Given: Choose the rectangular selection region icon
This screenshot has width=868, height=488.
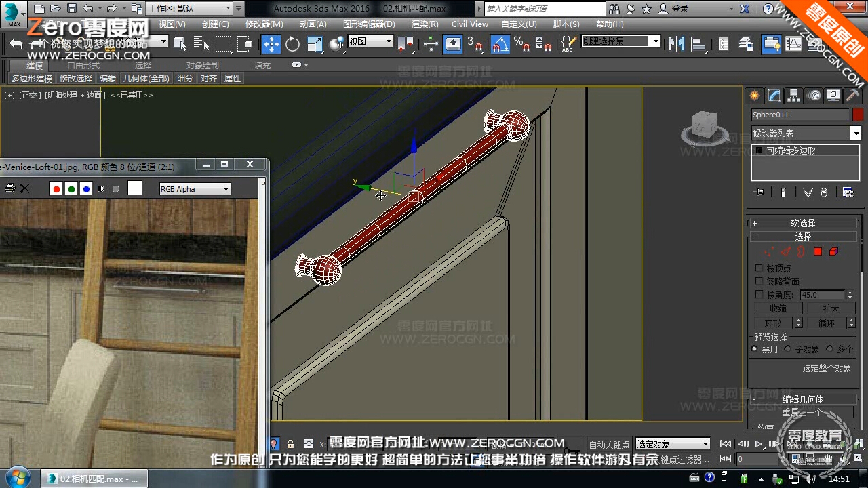Looking at the screenshot, I should pyautogui.click(x=223, y=45).
